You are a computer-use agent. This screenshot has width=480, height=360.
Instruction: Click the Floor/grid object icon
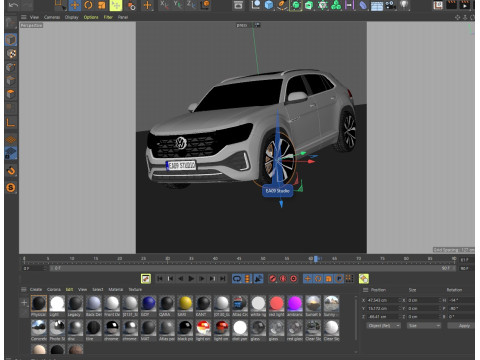pos(377,6)
